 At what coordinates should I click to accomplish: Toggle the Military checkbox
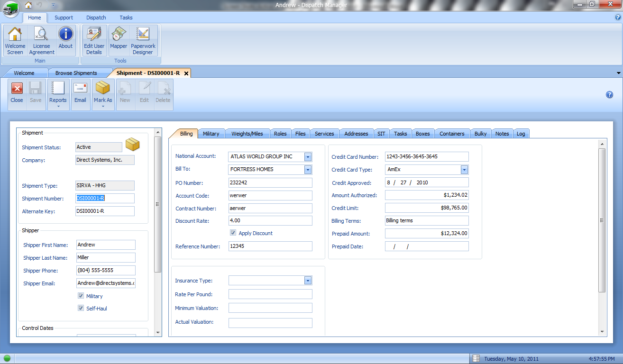[81, 296]
